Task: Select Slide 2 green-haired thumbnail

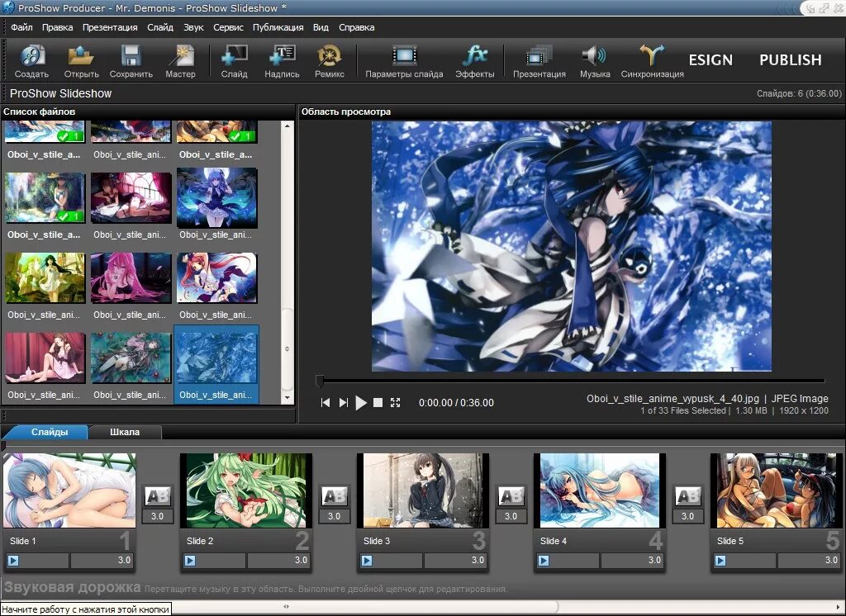Action: click(x=246, y=490)
